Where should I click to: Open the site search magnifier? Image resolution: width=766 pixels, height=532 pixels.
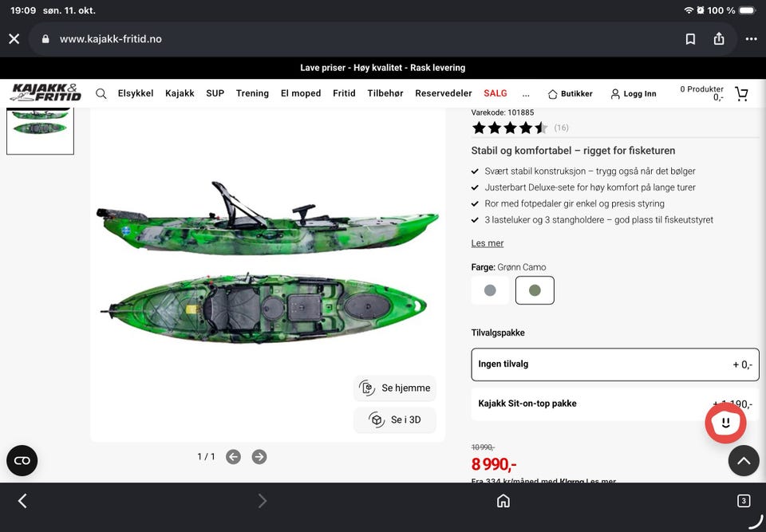point(101,93)
